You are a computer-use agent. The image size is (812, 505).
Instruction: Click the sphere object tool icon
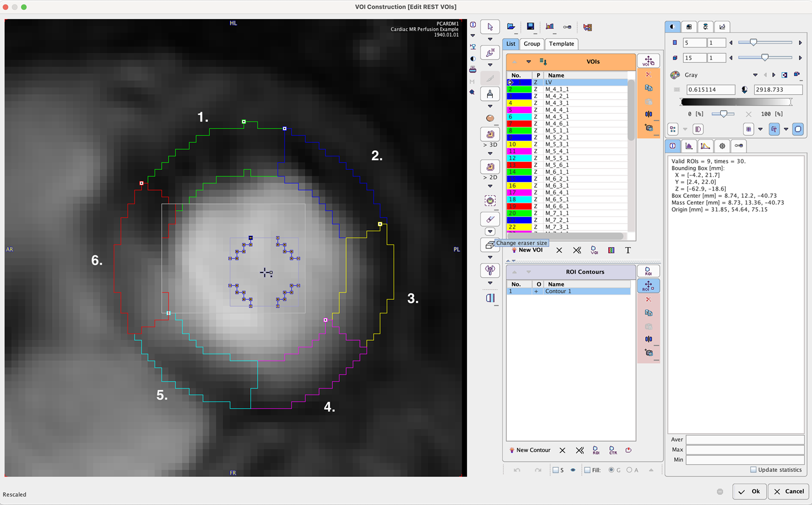pyautogui.click(x=490, y=118)
